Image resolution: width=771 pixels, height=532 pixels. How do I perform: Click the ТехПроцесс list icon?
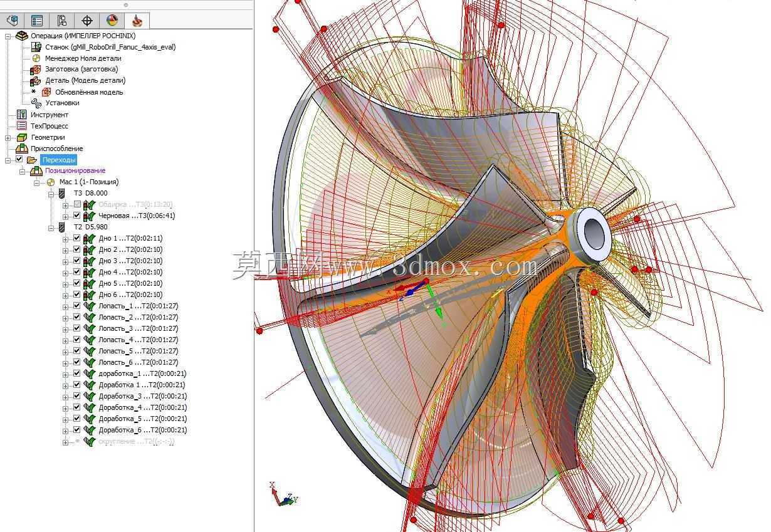(22, 126)
